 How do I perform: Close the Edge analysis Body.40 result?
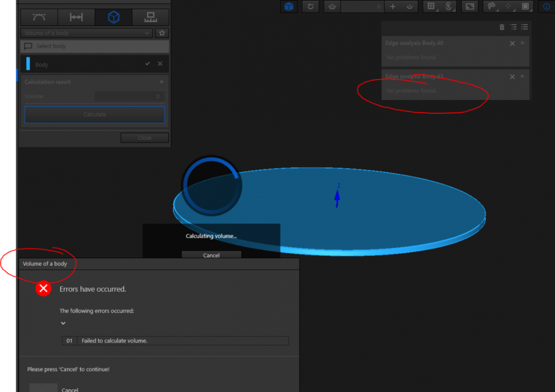tap(512, 43)
